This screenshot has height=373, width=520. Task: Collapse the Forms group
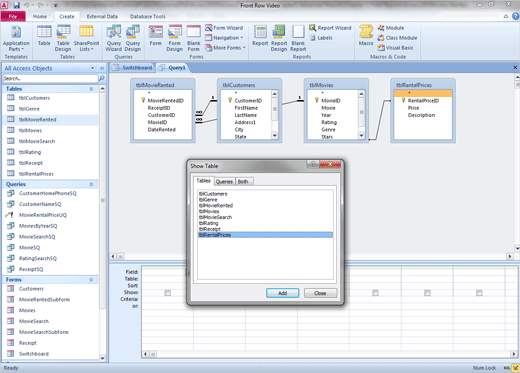[91, 280]
